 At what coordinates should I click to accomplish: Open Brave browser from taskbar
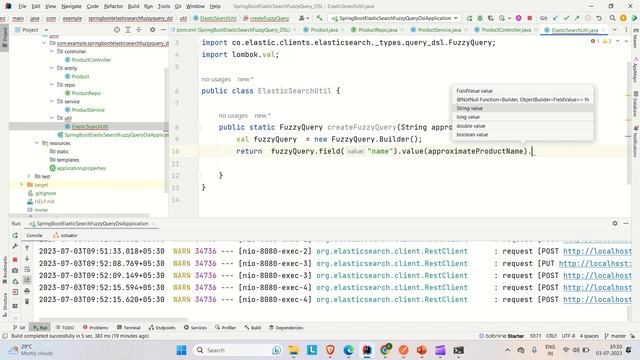[x=330, y=350]
